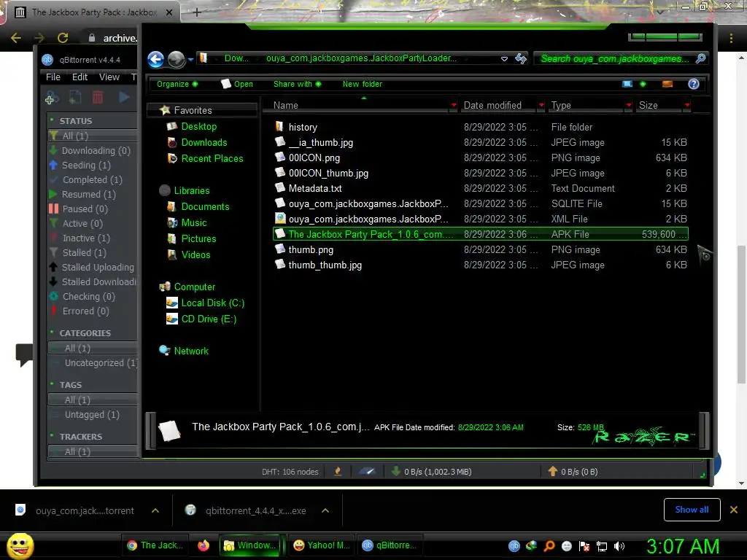Viewport: 747px width, 560px height.
Task: Open Pictures library
Action: coord(198,238)
